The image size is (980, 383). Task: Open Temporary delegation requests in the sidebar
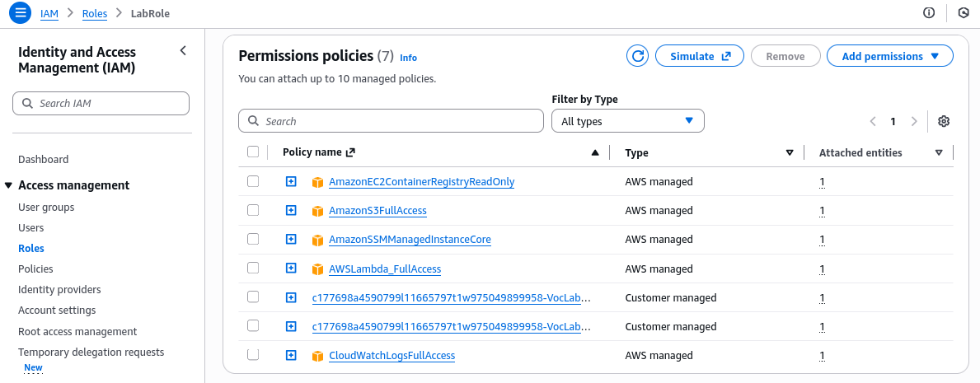coord(91,352)
